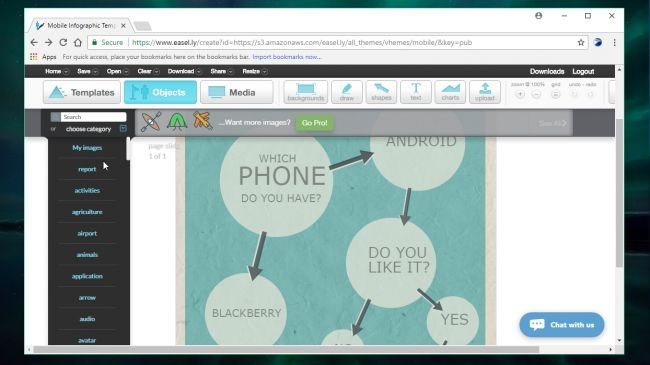Expand the Share menu
Viewport: 650px width, 365px height.
pos(221,71)
